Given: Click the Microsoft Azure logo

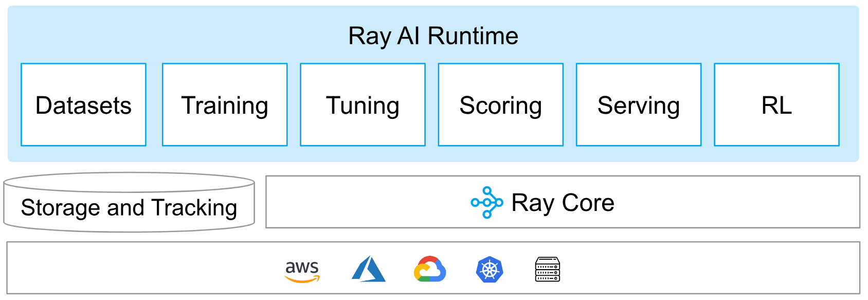Looking at the screenshot, I should pyautogui.click(x=369, y=269).
